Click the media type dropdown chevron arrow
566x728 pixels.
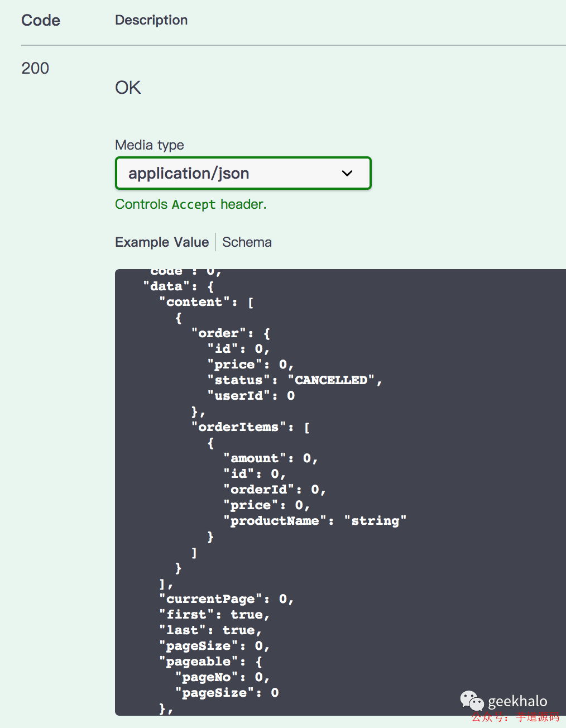(x=347, y=174)
